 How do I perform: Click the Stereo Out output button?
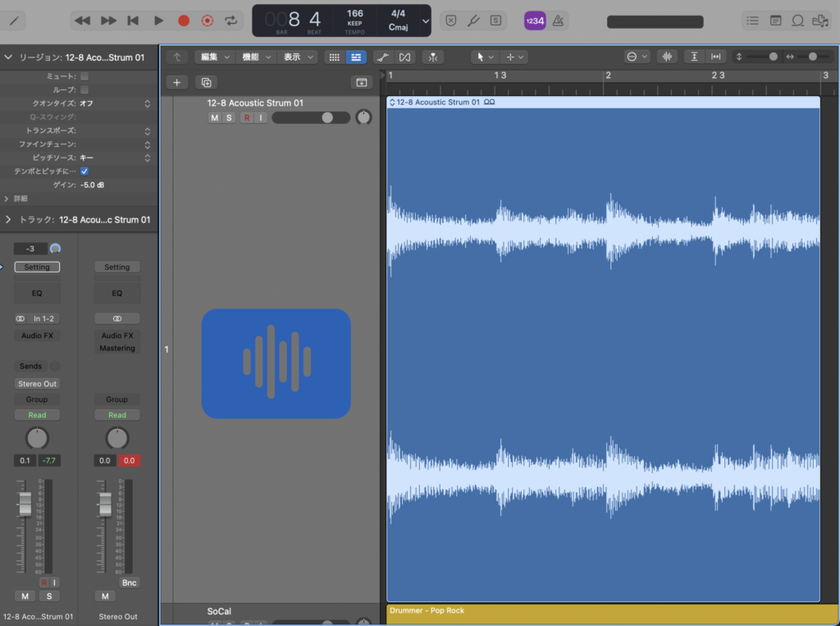pyautogui.click(x=38, y=384)
